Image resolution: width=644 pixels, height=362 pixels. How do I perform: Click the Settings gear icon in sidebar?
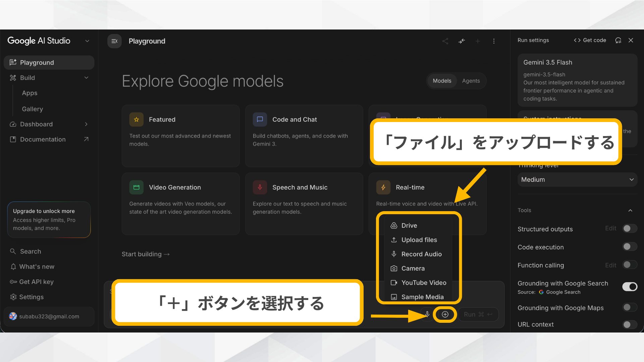click(13, 297)
